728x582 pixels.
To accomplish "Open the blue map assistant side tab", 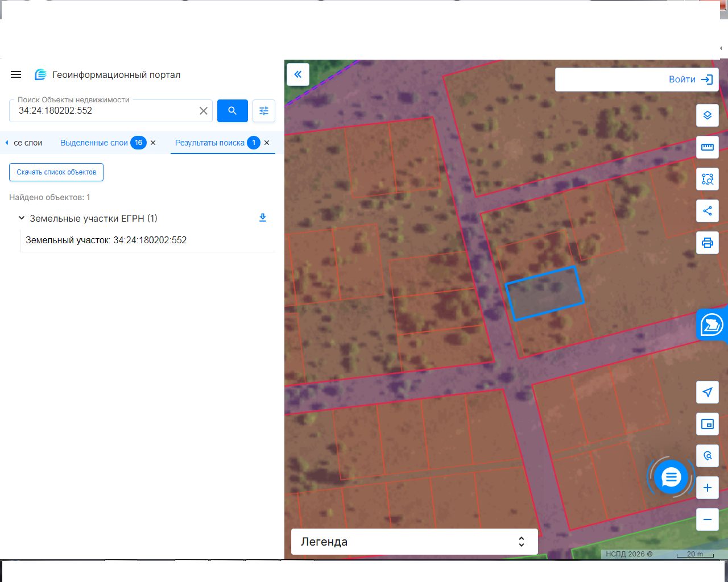I will coord(712,325).
